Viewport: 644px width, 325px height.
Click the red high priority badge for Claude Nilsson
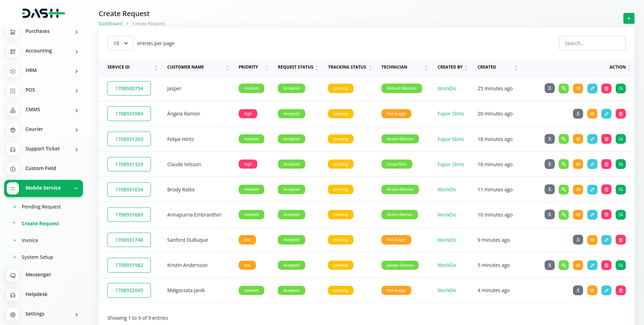click(248, 164)
